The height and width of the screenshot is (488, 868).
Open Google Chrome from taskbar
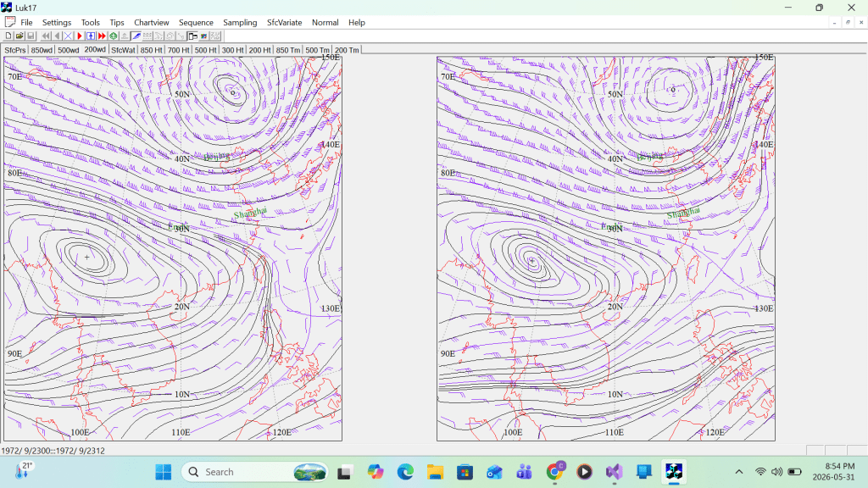coord(554,472)
